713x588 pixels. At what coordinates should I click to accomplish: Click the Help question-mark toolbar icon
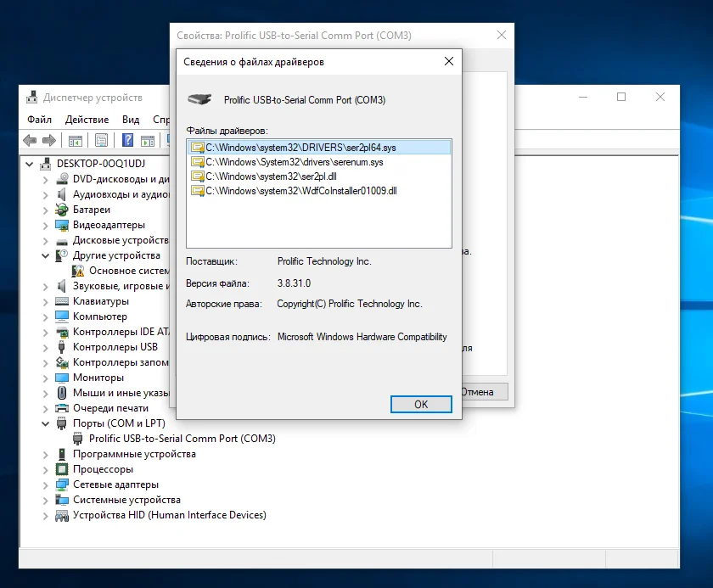128,140
